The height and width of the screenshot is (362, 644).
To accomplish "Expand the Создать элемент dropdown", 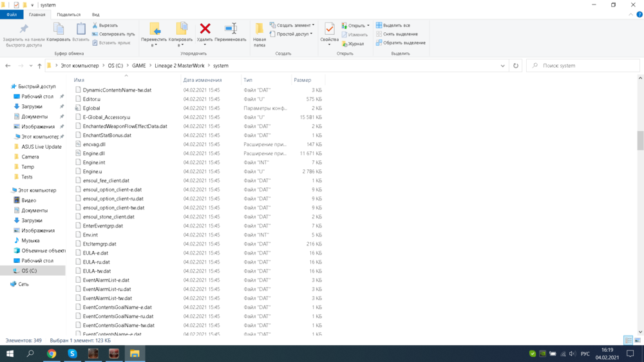I will coord(293,26).
